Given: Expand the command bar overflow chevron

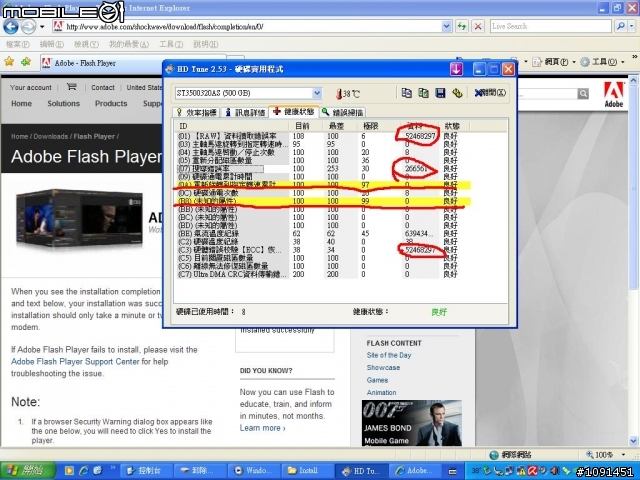Looking at the screenshot, I should 634,57.
